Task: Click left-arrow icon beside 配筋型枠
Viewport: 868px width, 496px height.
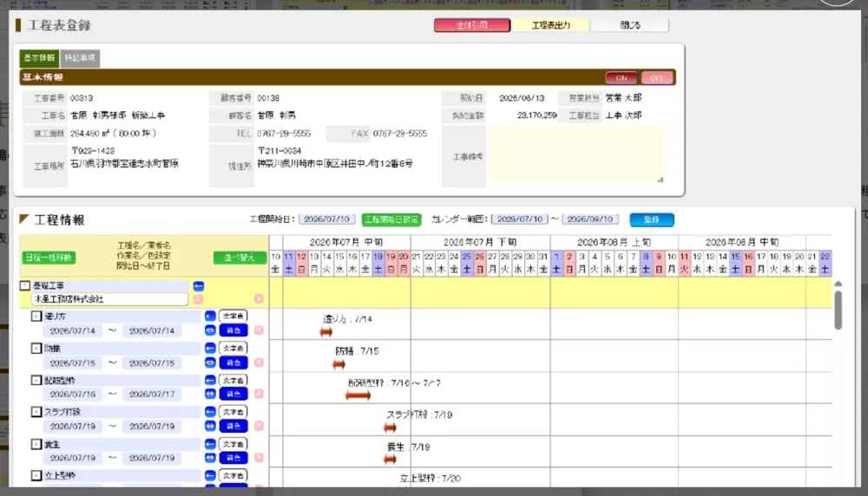Action: 210,381
